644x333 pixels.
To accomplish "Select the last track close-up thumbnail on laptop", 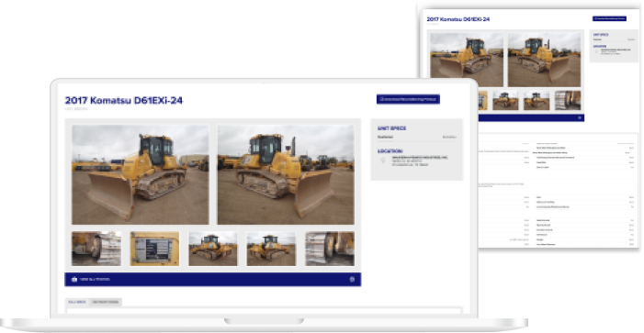I will [330, 249].
